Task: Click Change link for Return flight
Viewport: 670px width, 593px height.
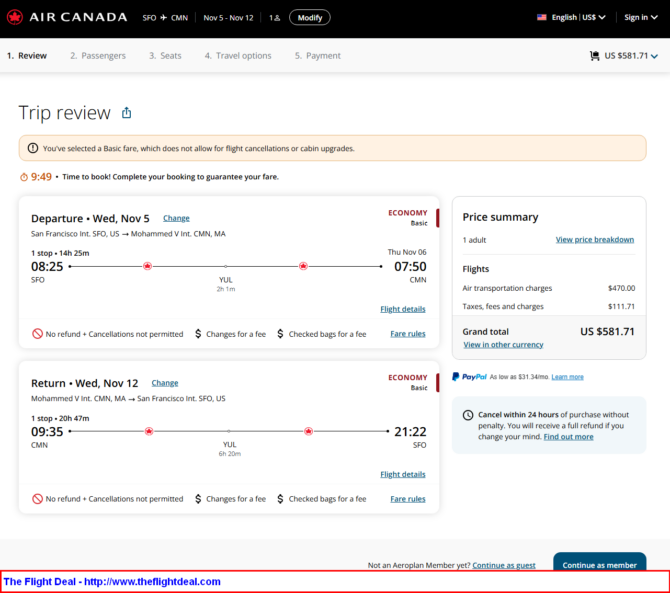Action: 165,383
